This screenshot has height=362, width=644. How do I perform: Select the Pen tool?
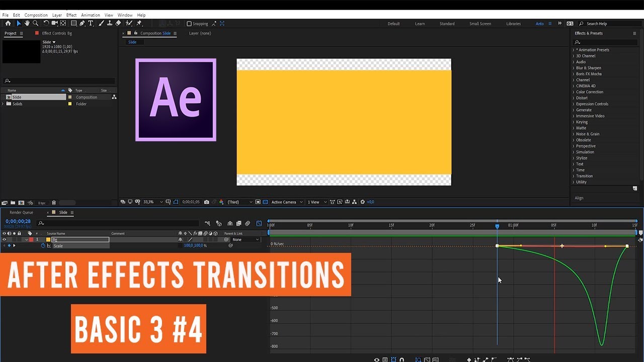pyautogui.click(x=82, y=23)
